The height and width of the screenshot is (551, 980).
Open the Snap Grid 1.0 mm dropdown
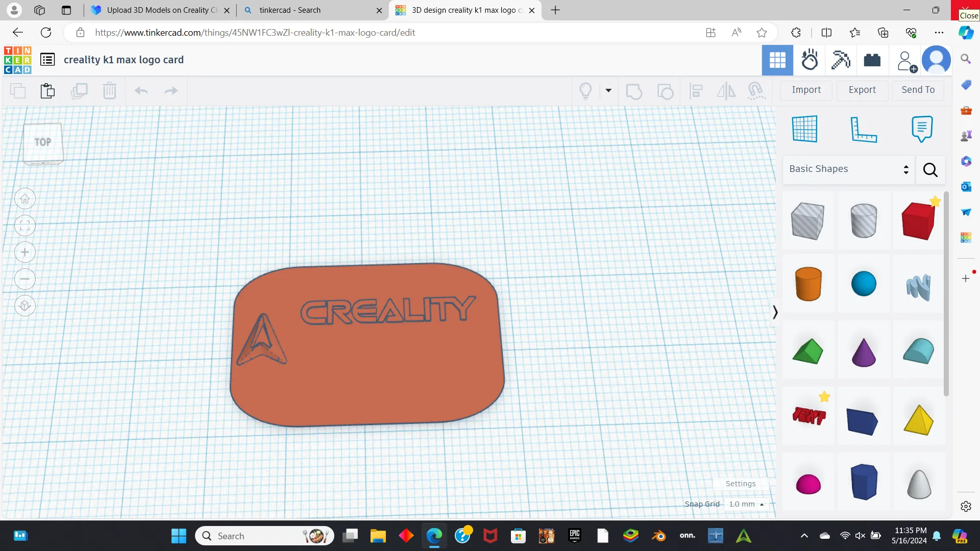coord(746,504)
